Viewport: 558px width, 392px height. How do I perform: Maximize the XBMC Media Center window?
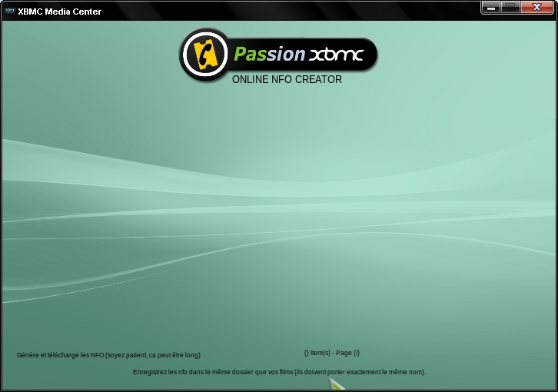(510, 8)
